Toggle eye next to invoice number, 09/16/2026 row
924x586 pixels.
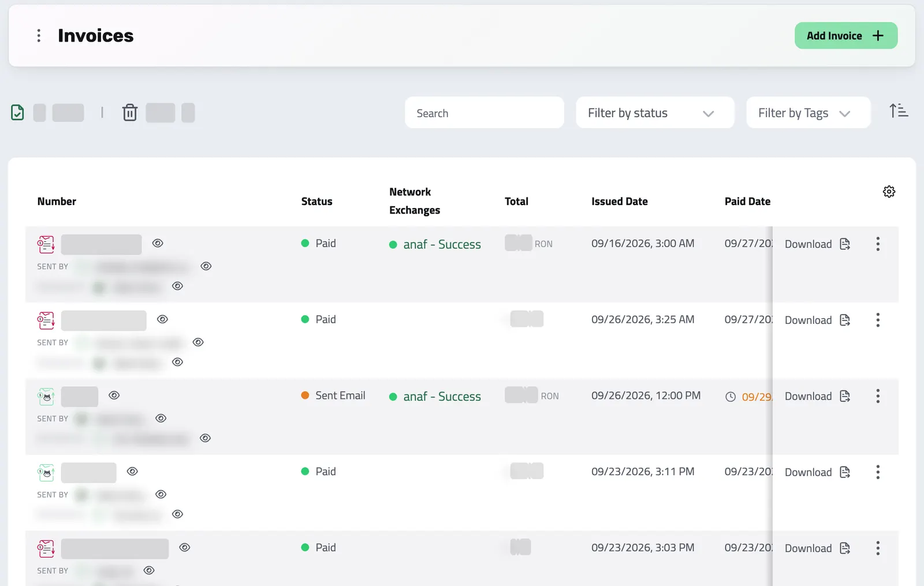(x=158, y=243)
